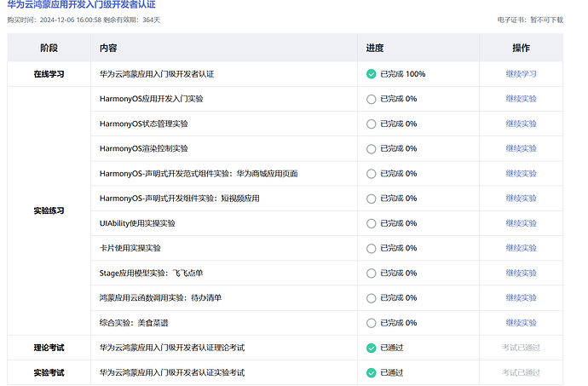Viewport: 588px width, 386px height.
Task: Click 已完成 0% for HarmonyOS应用开发入门实验
Action: [399, 99]
